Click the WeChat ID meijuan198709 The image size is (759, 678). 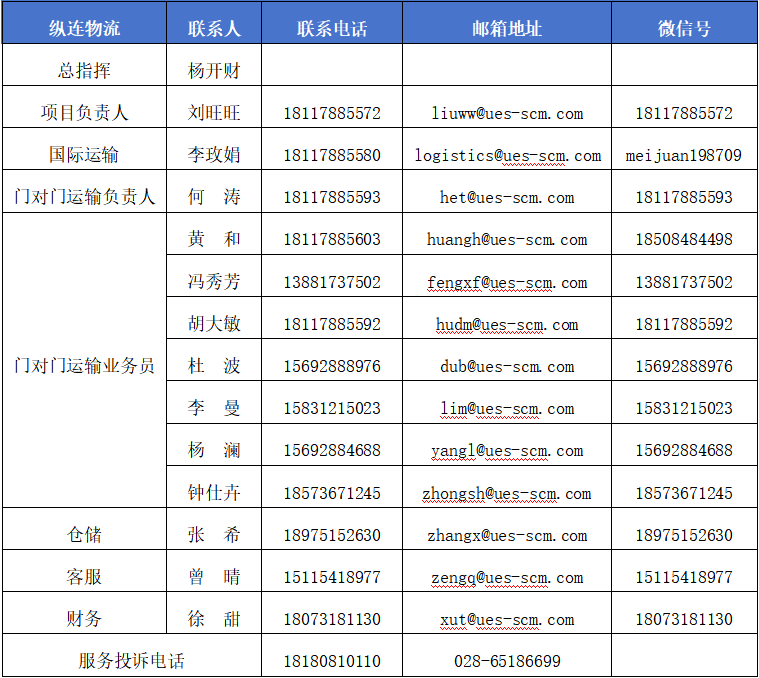coord(684,155)
